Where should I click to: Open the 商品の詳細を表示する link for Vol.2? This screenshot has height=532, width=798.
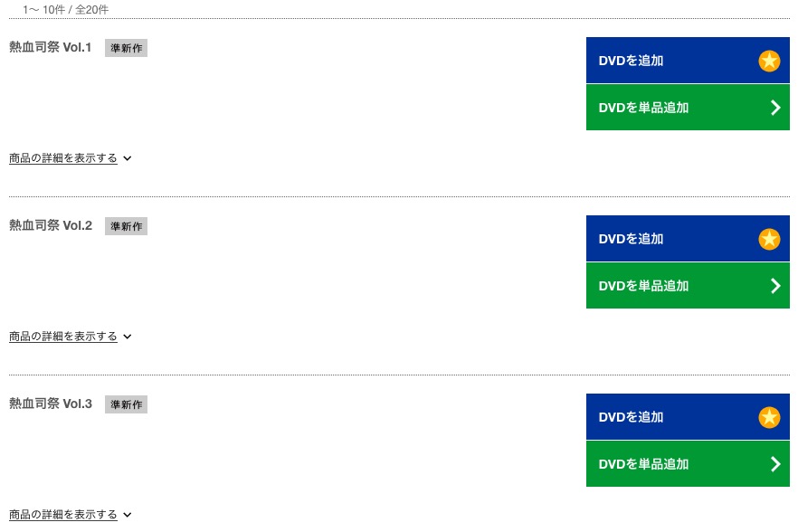(x=63, y=337)
